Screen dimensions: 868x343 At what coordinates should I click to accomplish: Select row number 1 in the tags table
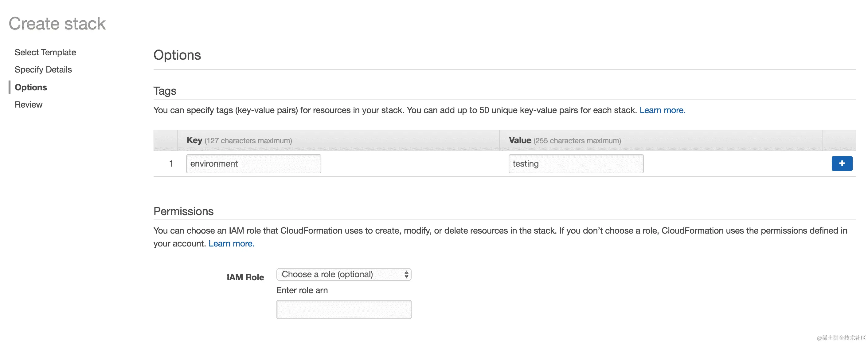tap(171, 164)
